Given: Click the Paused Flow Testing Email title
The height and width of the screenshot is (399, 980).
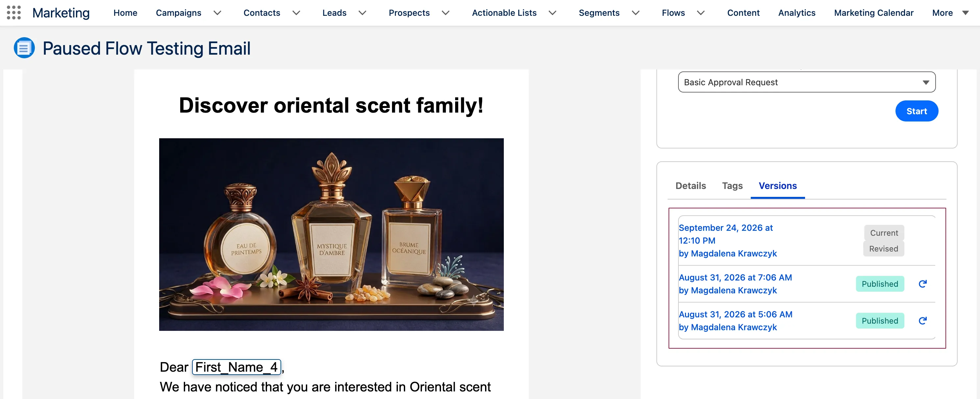Looking at the screenshot, I should click(x=146, y=48).
